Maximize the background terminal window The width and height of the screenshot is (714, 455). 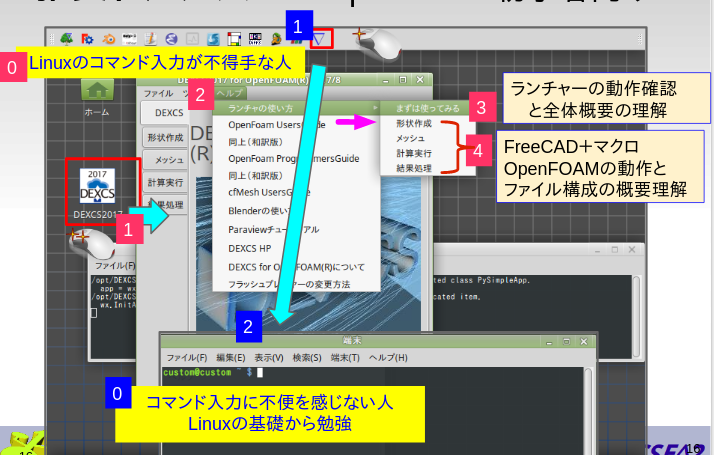point(615,250)
